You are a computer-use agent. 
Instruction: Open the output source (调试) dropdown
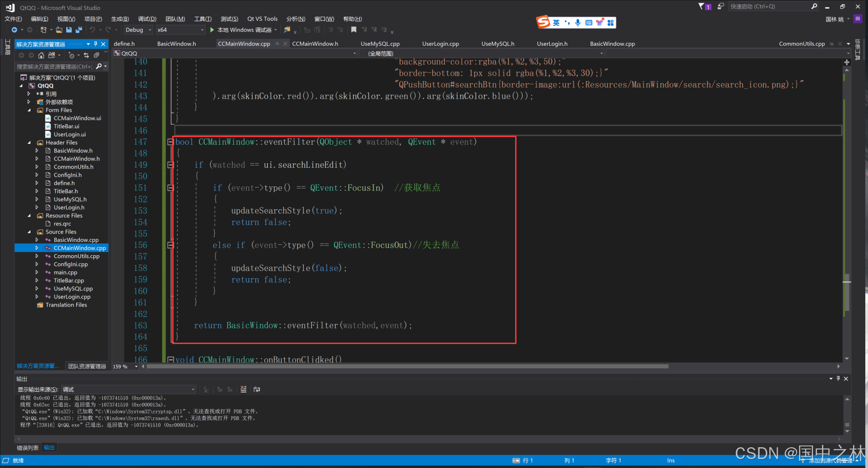pos(128,389)
